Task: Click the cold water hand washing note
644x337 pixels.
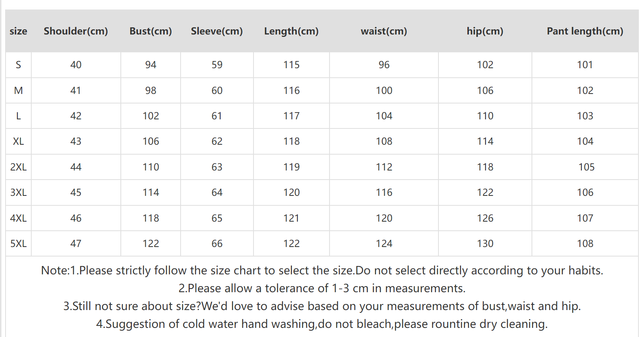Action: tap(322, 324)
